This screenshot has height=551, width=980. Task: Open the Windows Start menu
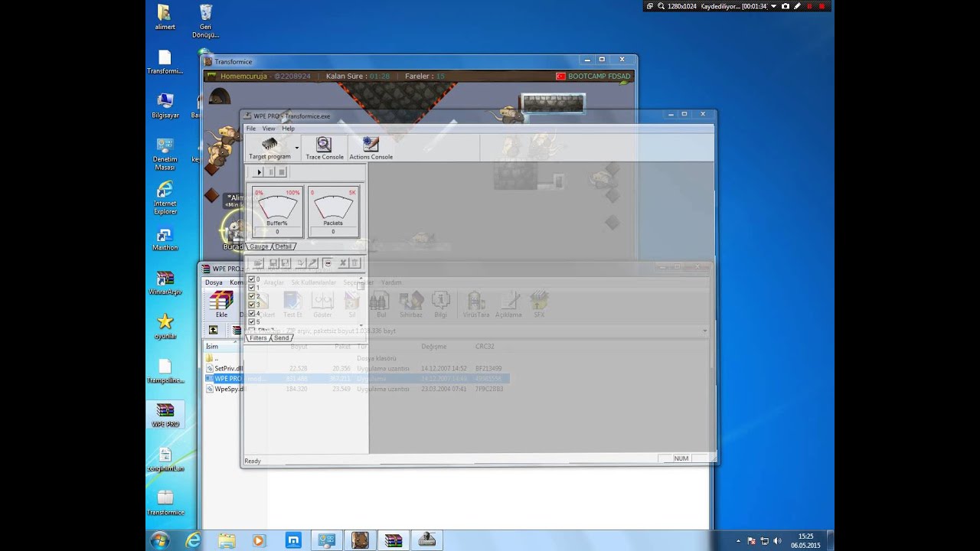[x=159, y=540]
